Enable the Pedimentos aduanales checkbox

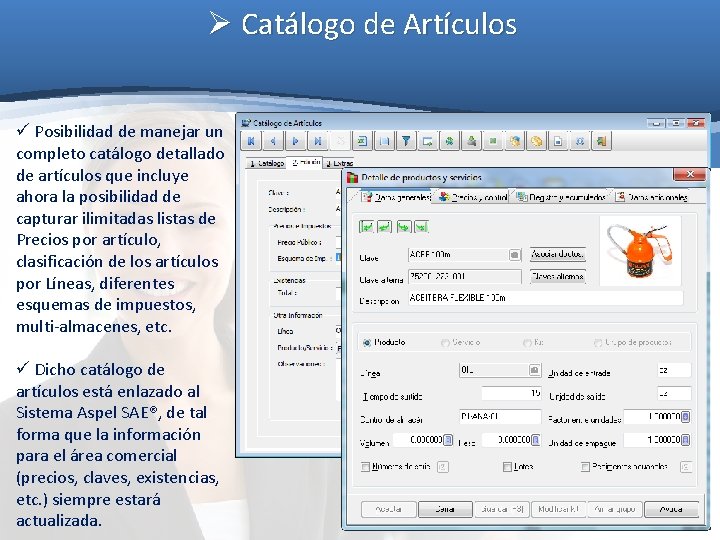click(x=585, y=467)
